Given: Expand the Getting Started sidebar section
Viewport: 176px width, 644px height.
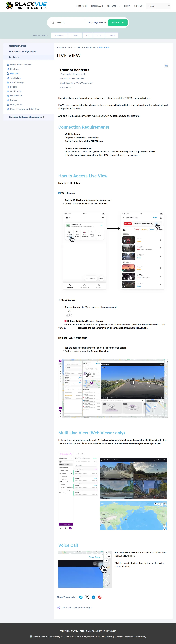Looking at the screenshot, I should click(18, 46).
